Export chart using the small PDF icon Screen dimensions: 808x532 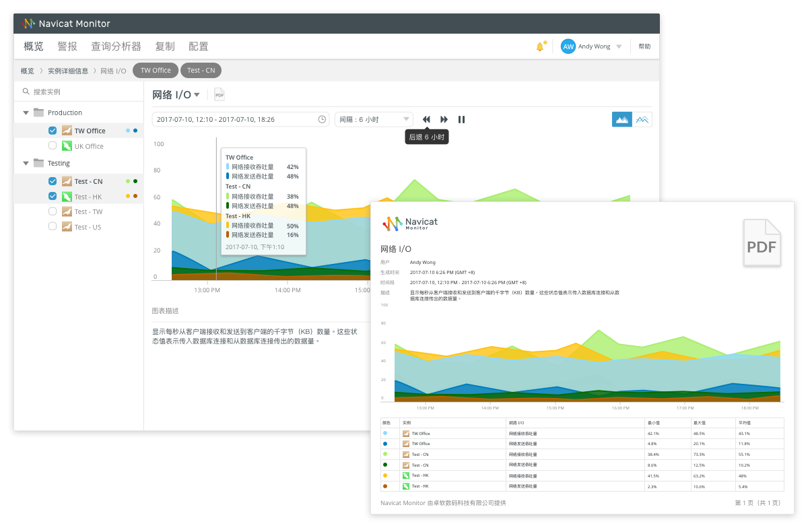[220, 95]
